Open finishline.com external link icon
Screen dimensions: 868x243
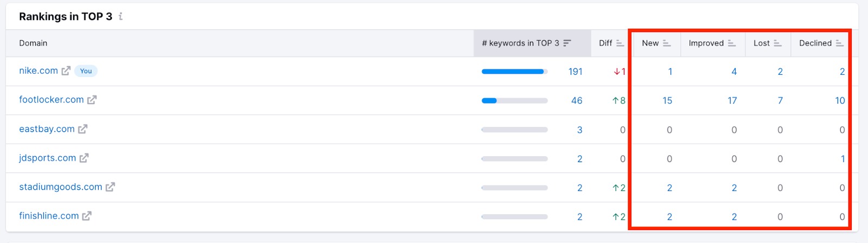pos(87,216)
